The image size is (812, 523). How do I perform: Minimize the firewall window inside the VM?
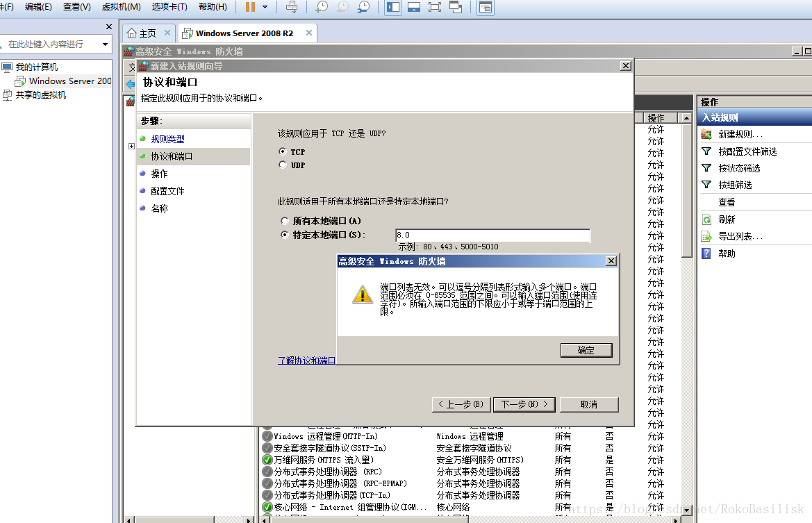click(797, 51)
